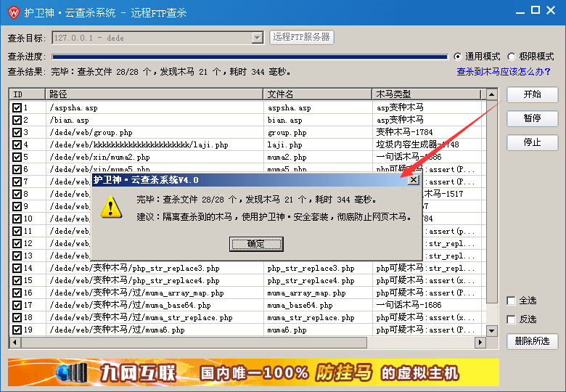Uncheck row 15 php_str_replace4.php checkbox

(x=17, y=280)
